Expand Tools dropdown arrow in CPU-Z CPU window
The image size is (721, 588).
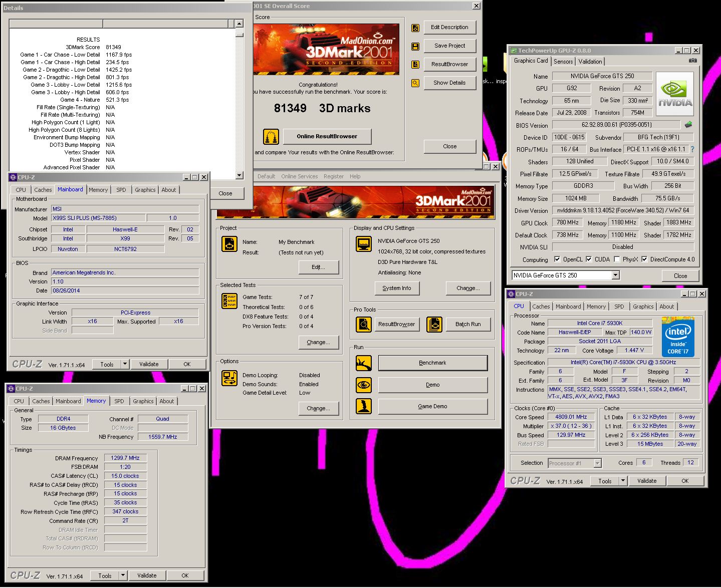point(623,481)
